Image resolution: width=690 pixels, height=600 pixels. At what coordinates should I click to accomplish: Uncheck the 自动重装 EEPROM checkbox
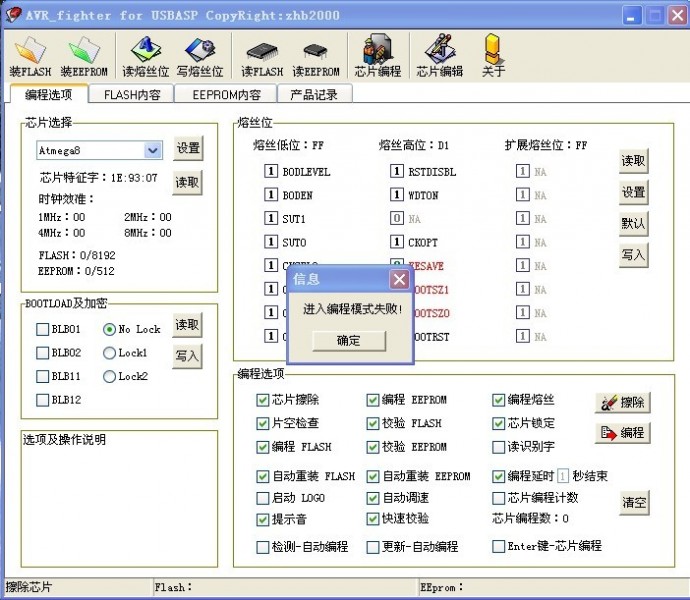tap(373, 476)
